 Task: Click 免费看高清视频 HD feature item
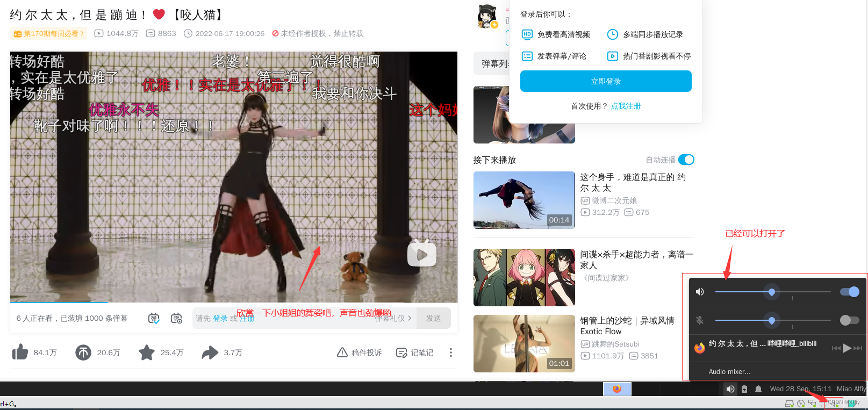click(x=556, y=34)
